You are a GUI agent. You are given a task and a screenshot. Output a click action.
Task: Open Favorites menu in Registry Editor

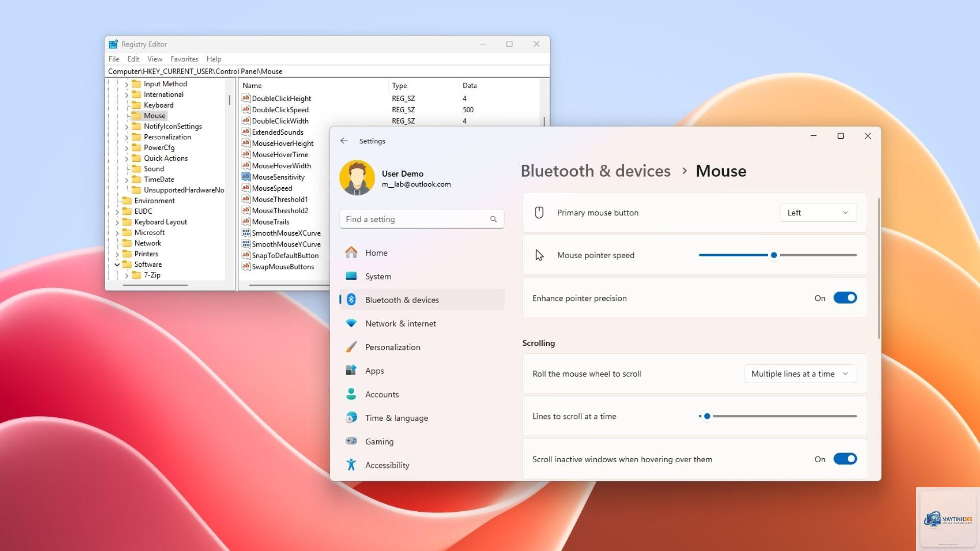tap(184, 59)
